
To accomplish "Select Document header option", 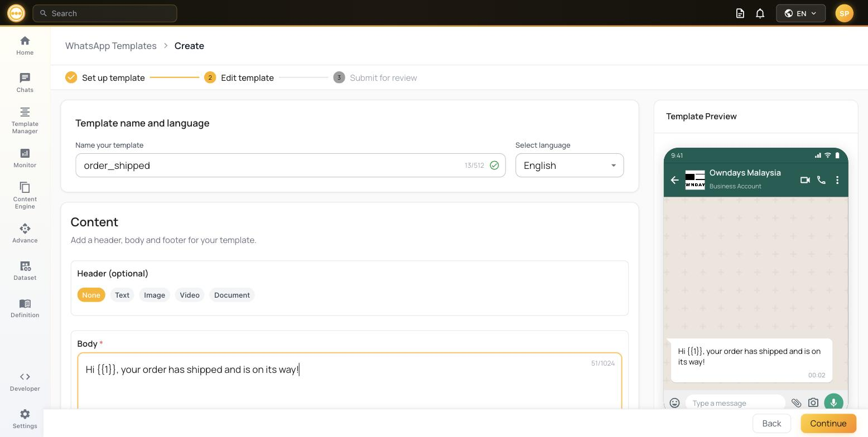I will 232,295.
